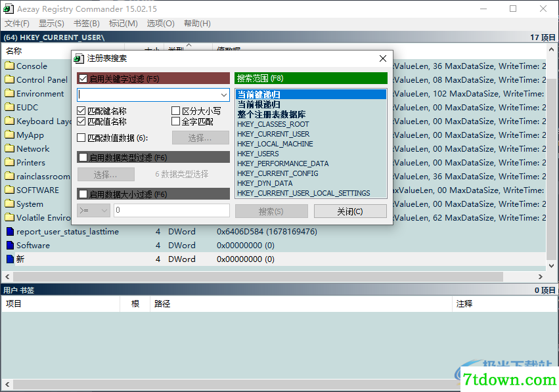Enable 启用数据大小过滤 (F6) checkbox

83,194
